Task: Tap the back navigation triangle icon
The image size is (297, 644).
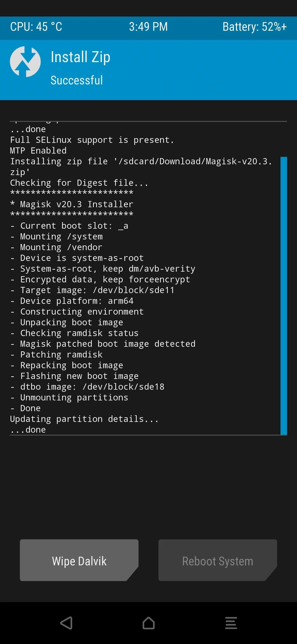Action: pos(66,623)
